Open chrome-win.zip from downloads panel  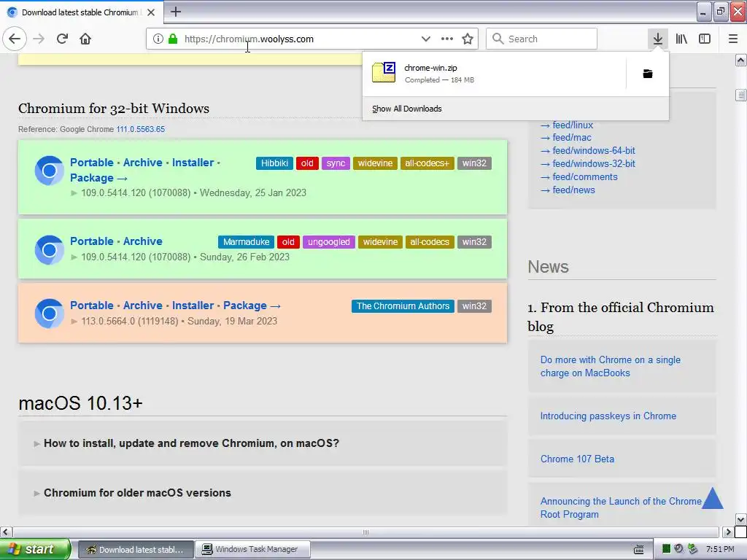click(494, 74)
